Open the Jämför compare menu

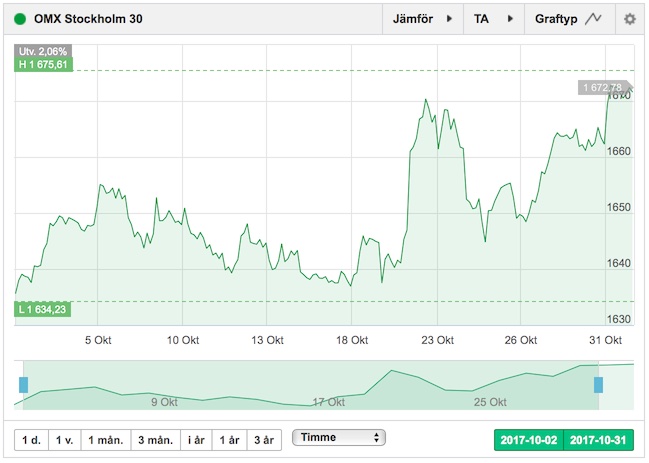click(x=422, y=19)
